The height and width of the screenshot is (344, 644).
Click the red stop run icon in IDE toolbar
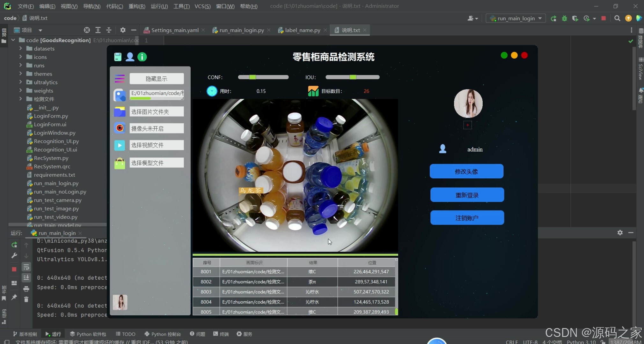pos(604,18)
